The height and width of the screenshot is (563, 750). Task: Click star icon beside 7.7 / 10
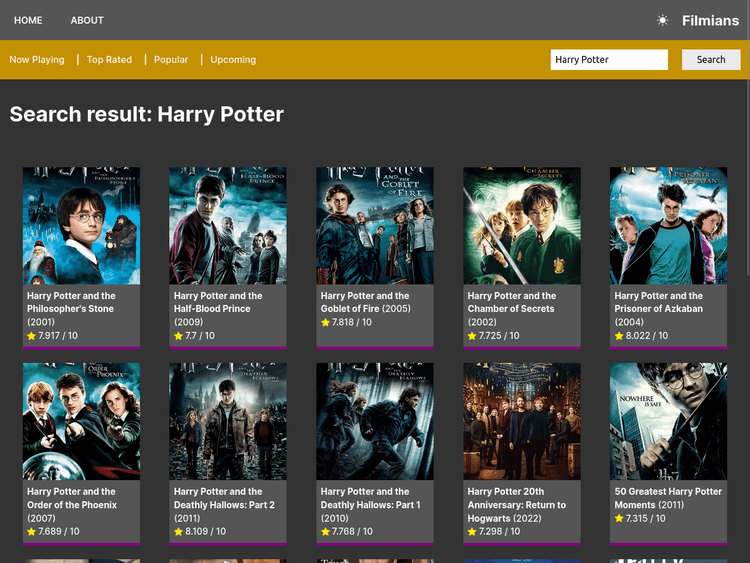tap(178, 336)
